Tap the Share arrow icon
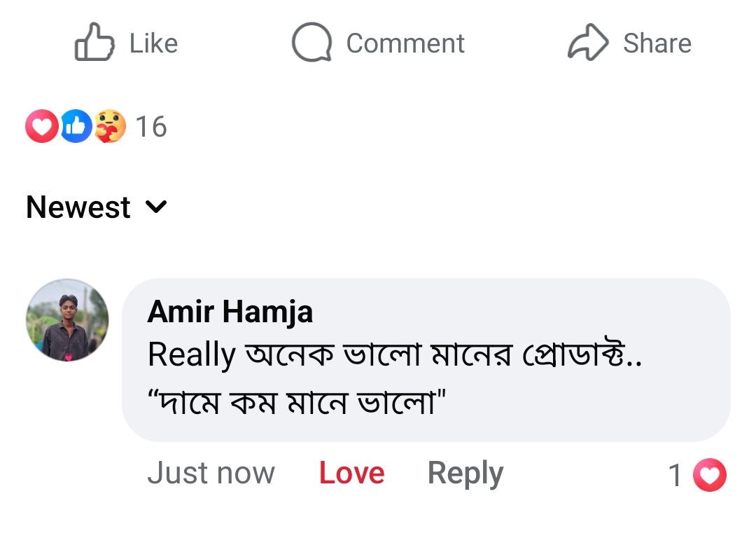The height and width of the screenshot is (538, 756). (x=588, y=42)
